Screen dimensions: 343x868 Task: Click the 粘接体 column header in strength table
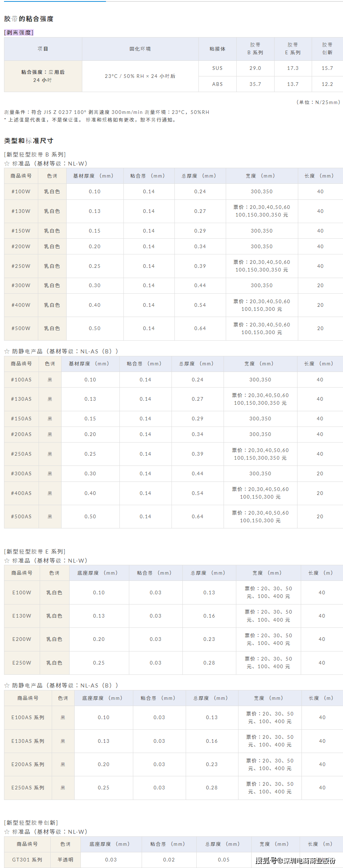coord(217,49)
